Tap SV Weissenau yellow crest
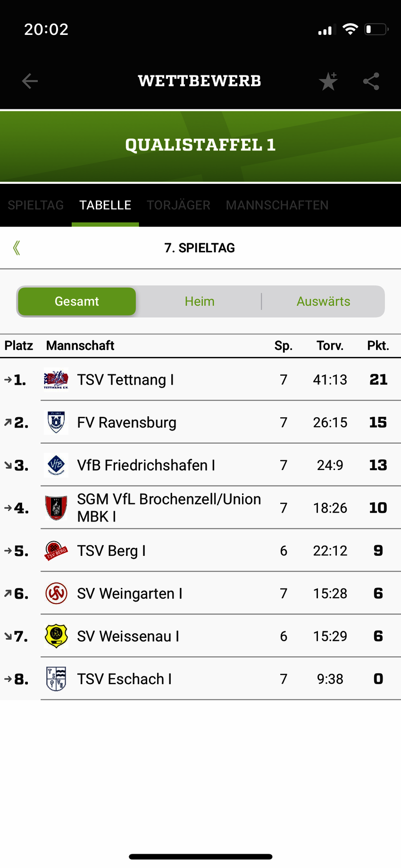 click(56, 636)
